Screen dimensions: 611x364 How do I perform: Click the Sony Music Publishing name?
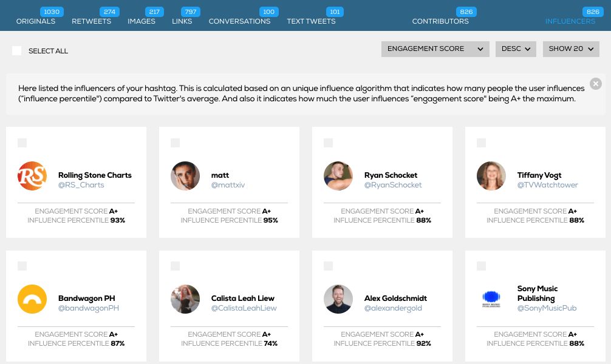pyautogui.click(x=538, y=294)
